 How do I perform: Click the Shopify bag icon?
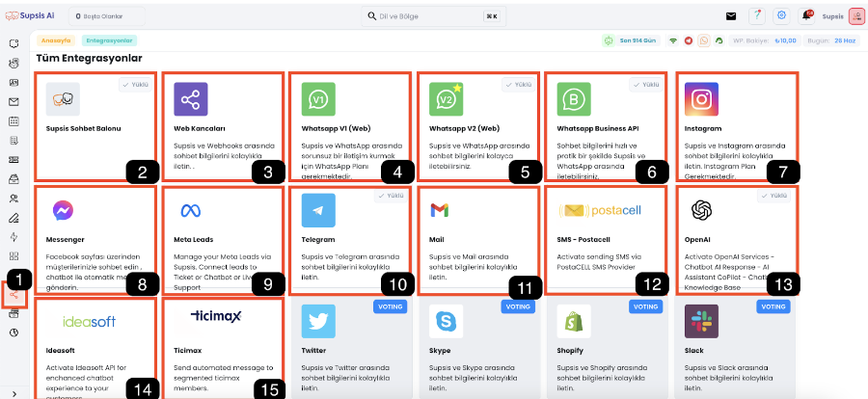coord(574,321)
